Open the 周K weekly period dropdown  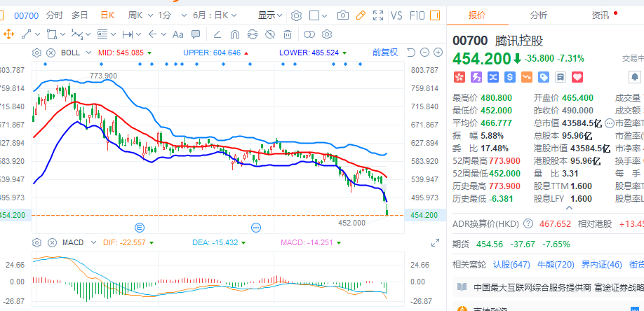point(141,15)
